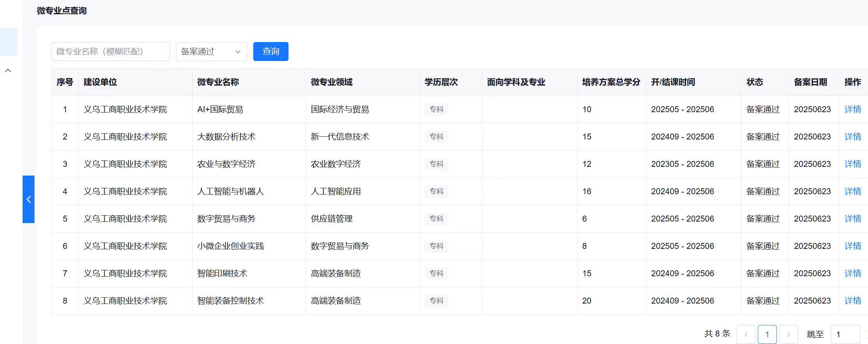Collapse the left menu chevron

coord(8,71)
